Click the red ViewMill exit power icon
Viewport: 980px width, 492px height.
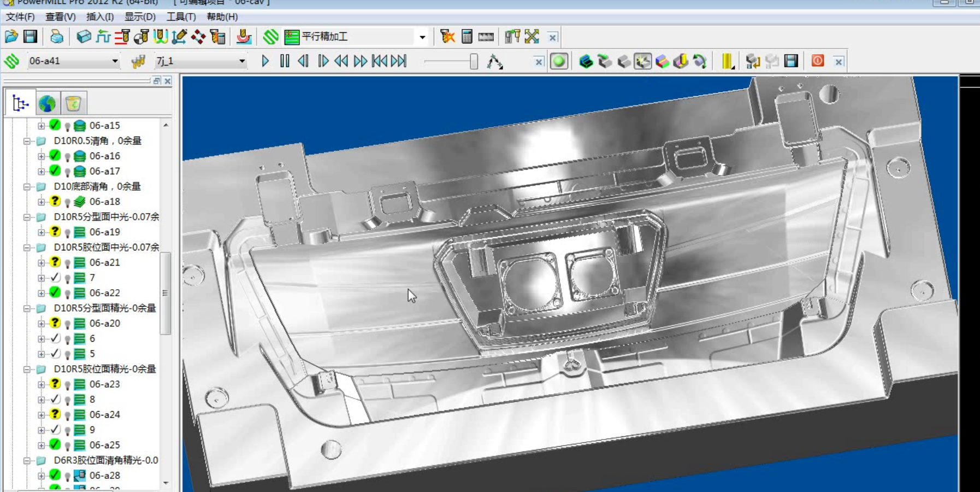[x=817, y=61]
